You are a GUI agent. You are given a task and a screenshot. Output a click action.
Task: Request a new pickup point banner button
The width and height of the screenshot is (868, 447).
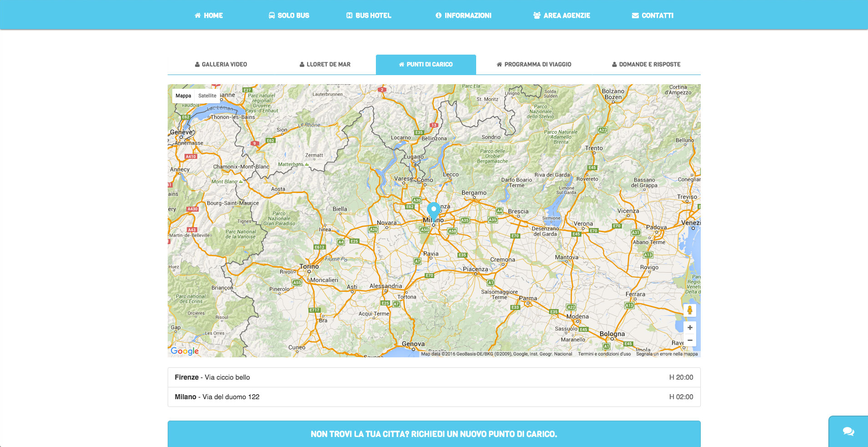coord(434,434)
